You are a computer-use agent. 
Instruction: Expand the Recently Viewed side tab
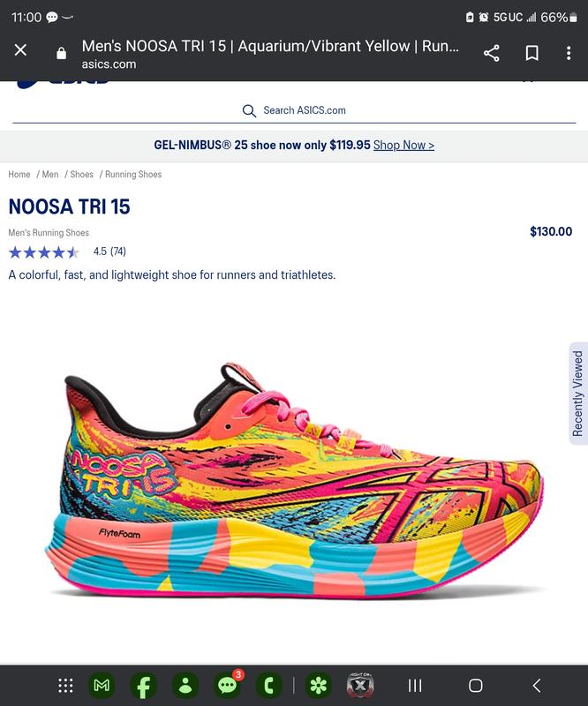pos(578,394)
